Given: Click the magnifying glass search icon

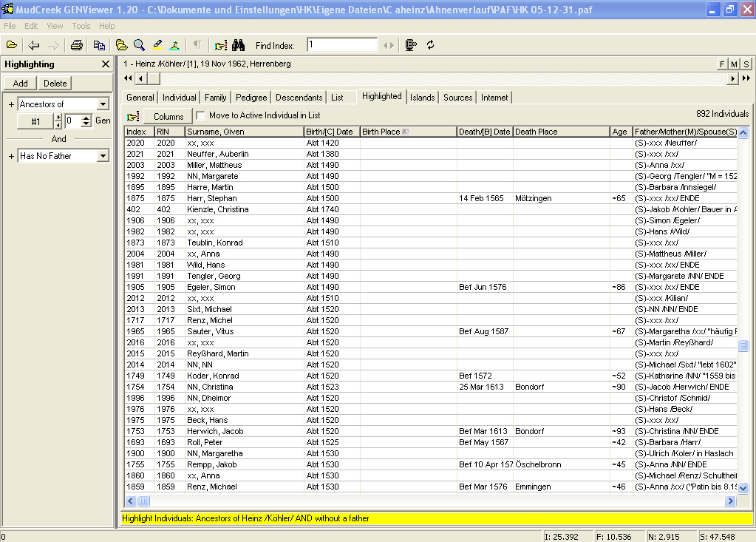Looking at the screenshot, I should click(x=139, y=45).
